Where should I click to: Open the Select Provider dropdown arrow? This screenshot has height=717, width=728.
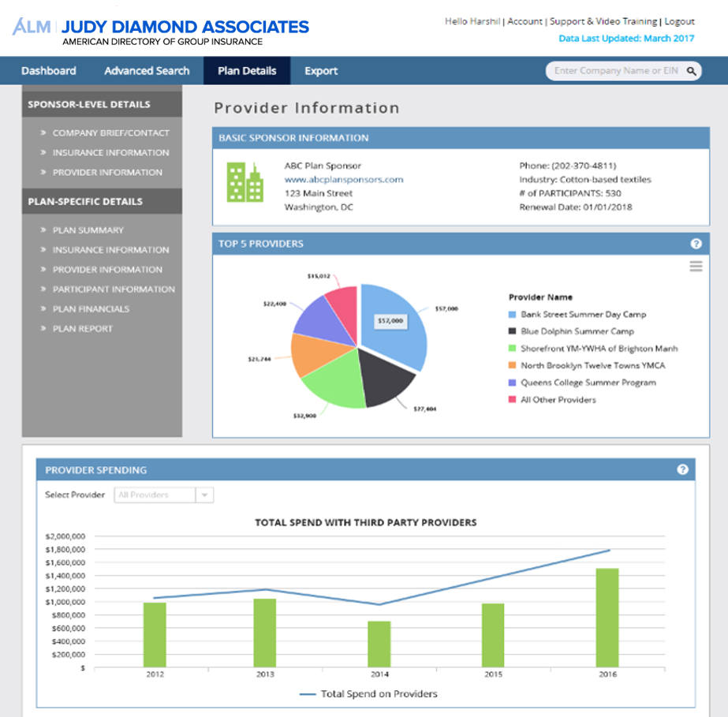(204, 495)
